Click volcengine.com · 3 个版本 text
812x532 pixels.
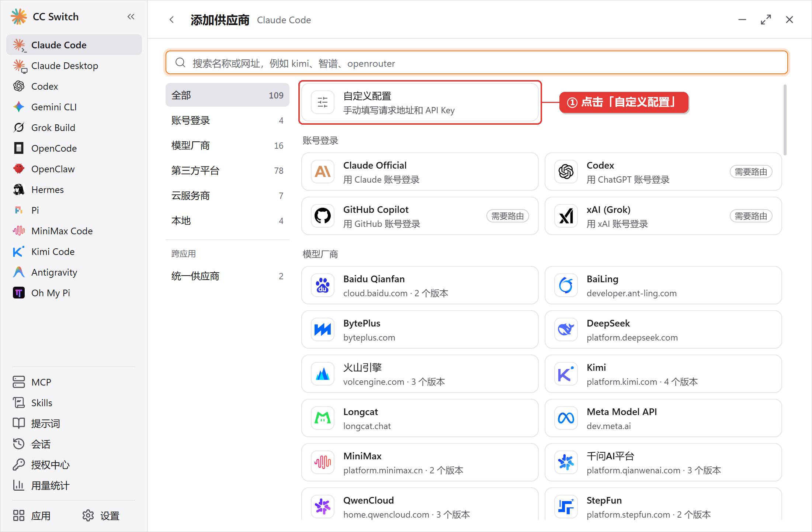pos(394,382)
